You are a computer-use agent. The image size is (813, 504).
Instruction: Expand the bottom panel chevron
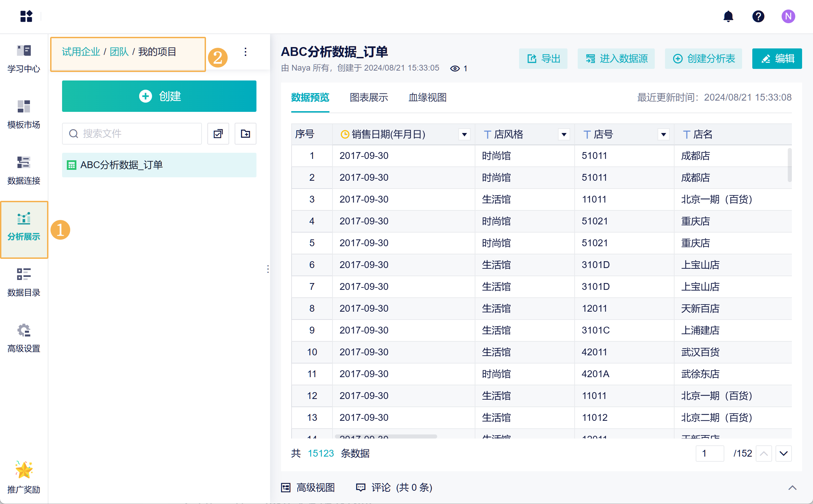click(x=792, y=488)
